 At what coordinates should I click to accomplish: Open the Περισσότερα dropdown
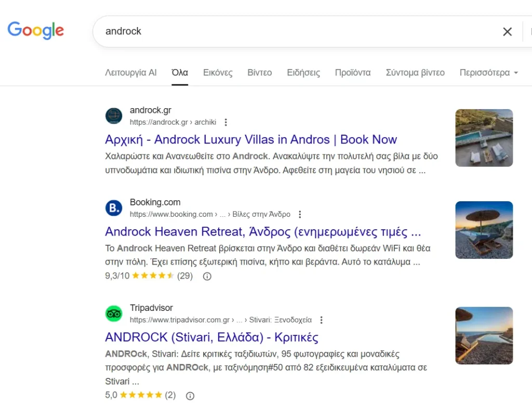(488, 72)
